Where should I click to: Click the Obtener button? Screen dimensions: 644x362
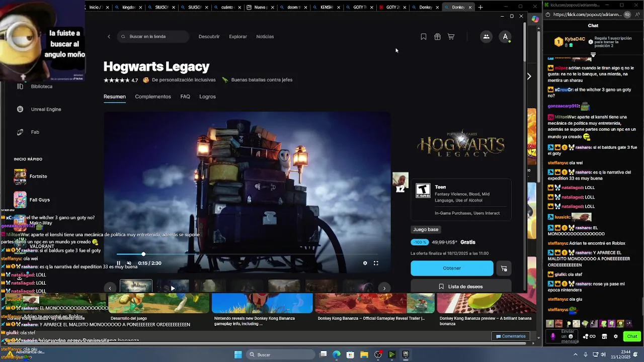(452, 268)
